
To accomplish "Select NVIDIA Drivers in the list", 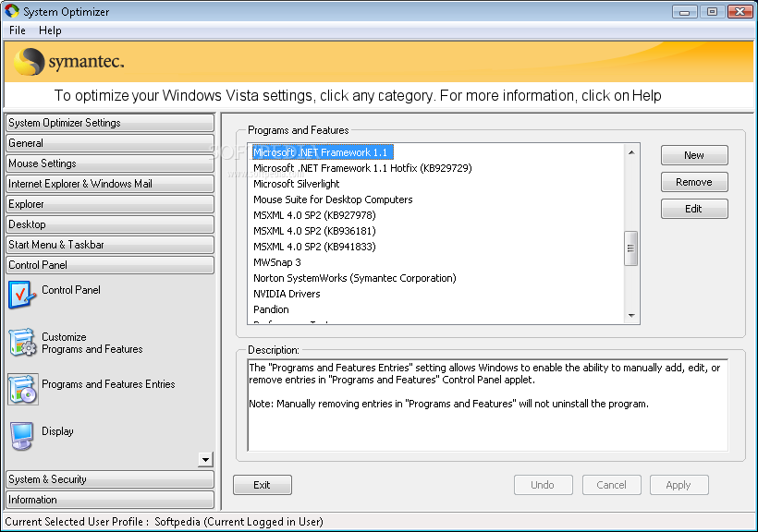I will (x=287, y=294).
